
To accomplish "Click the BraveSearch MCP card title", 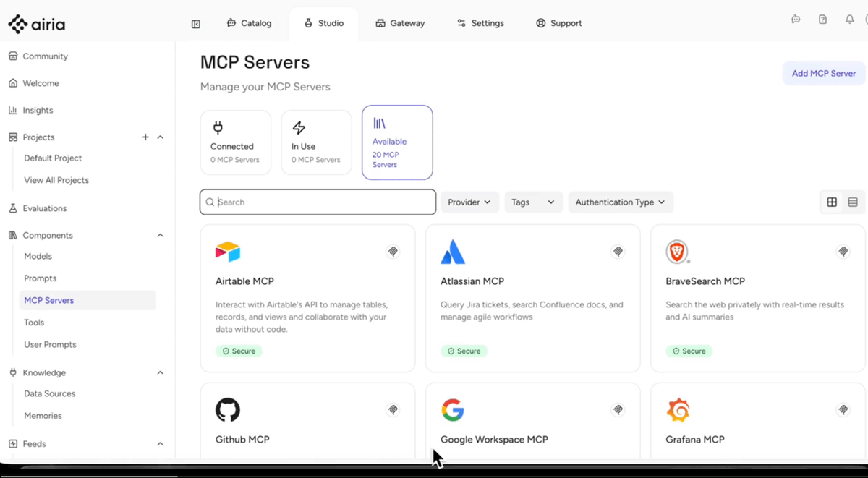I will point(705,281).
